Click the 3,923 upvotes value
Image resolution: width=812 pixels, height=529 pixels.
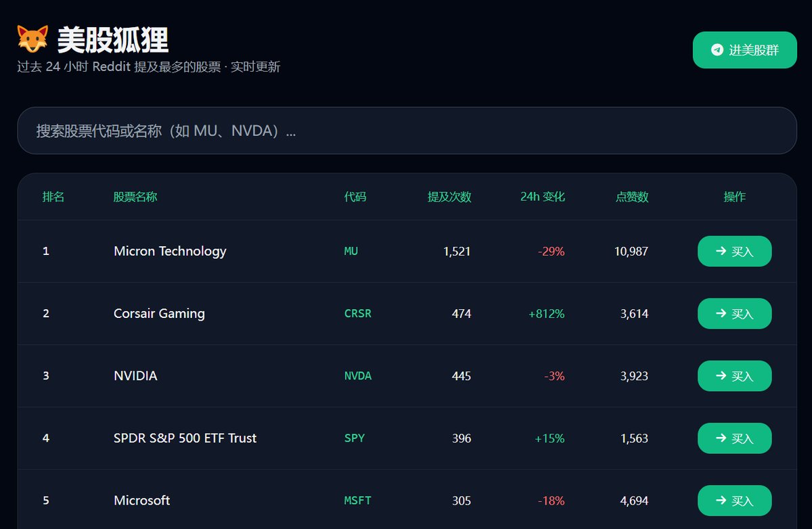634,375
